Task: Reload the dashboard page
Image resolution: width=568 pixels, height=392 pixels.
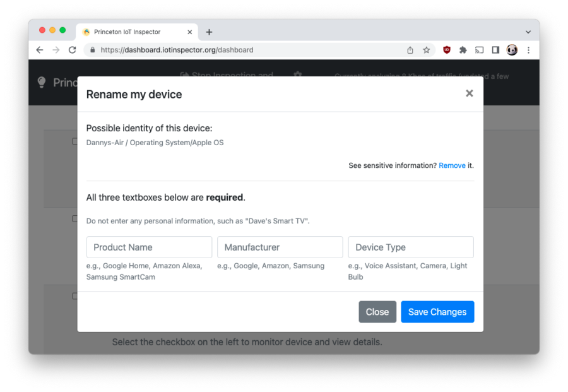Action: point(72,50)
